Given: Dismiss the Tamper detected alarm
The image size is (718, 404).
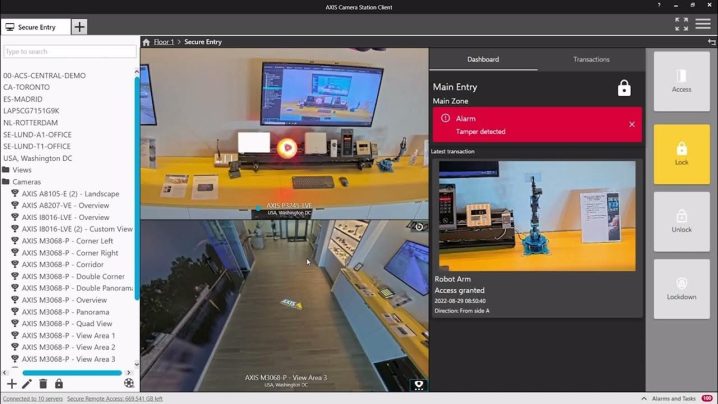Looking at the screenshot, I should pyautogui.click(x=631, y=124).
